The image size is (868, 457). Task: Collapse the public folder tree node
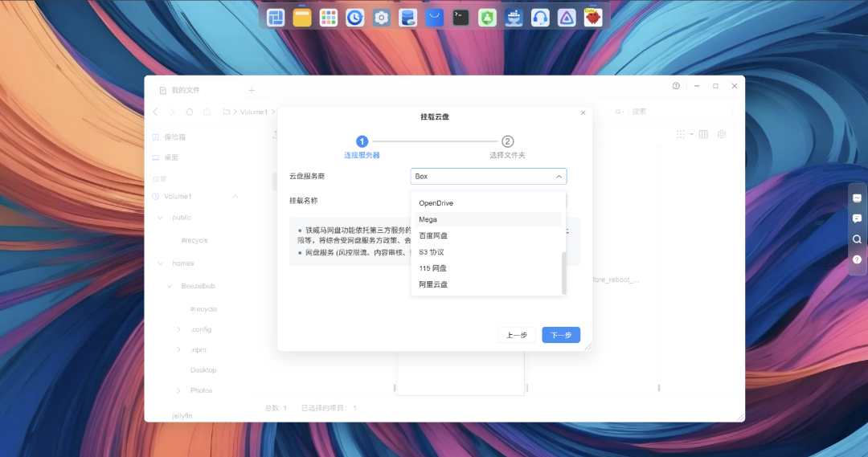click(161, 218)
